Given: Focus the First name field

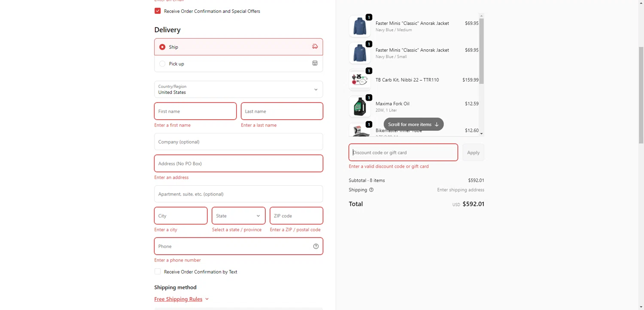Looking at the screenshot, I should click(195, 111).
